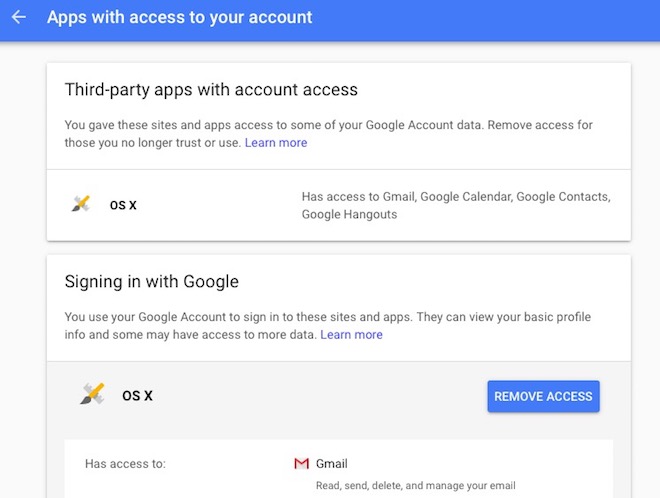This screenshot has height=498, width=660.
Task: Click the OS X app icon under Third-party apps
Action: coord(81,204)
